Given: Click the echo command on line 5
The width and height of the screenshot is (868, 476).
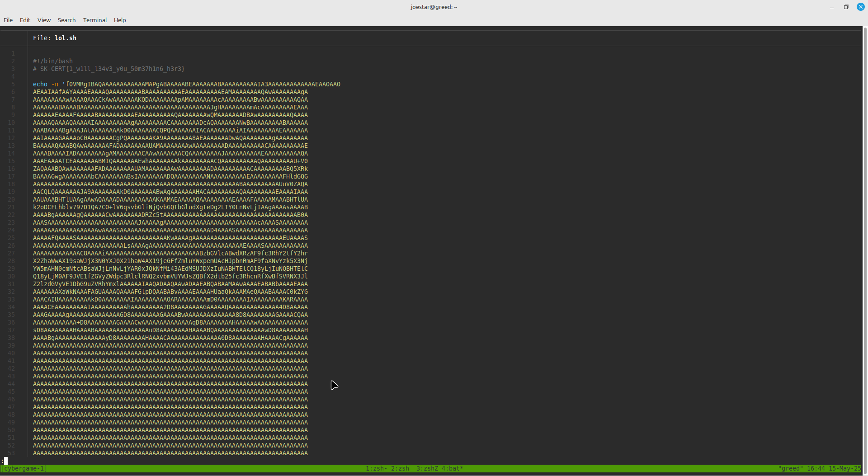Looking at the screenshot, I should [40, 84].
